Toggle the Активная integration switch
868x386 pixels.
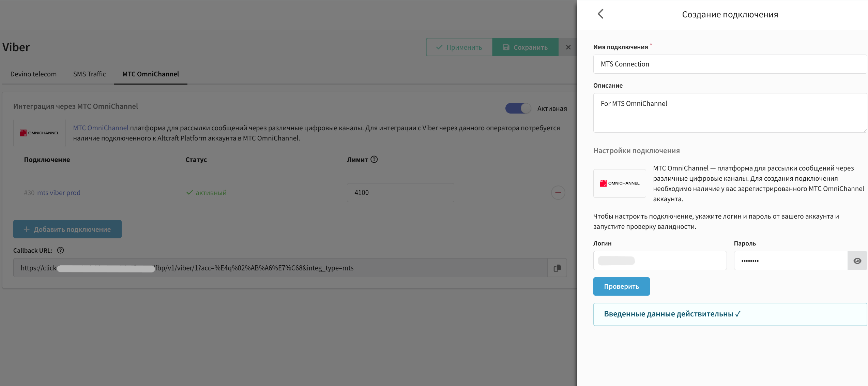518,108
